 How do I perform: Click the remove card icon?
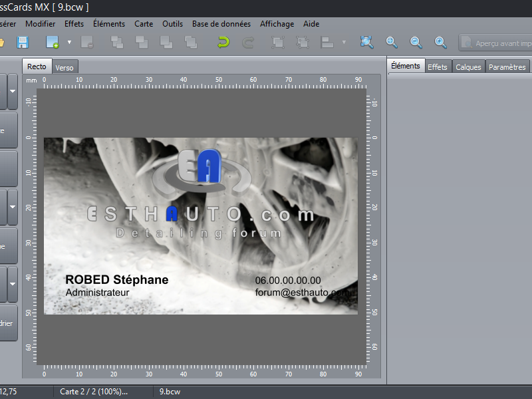[87, 43]
